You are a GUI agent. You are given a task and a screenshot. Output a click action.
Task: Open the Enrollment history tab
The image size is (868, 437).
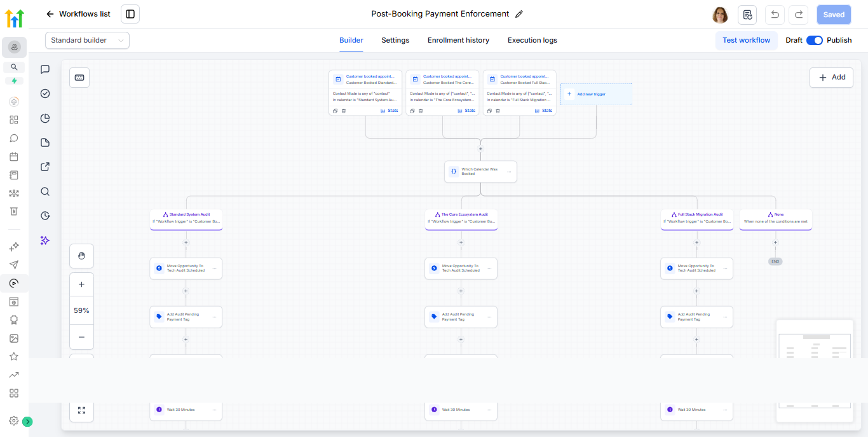coord(458,40)
